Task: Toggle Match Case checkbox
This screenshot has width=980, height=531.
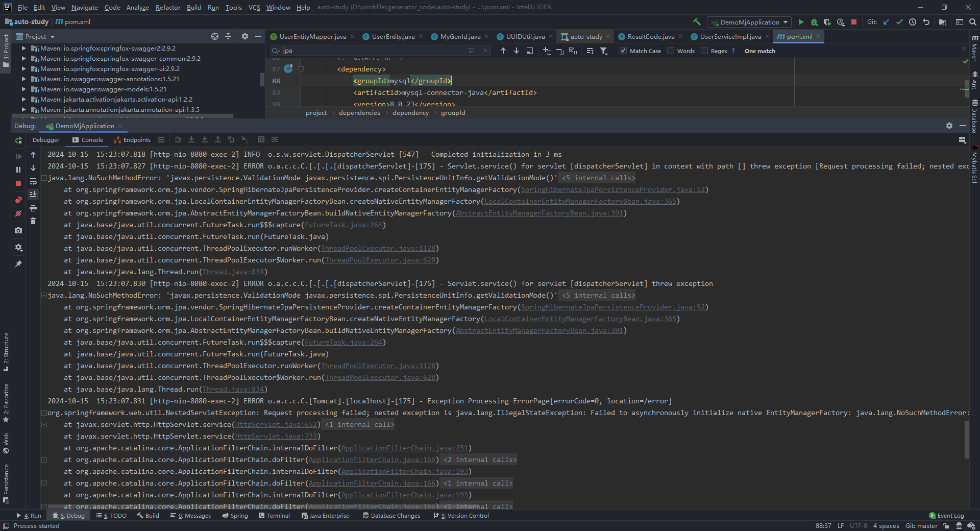Action: tap(623, 51)
